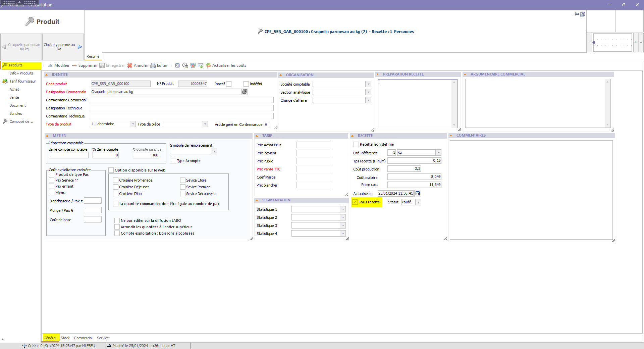The image size is (644, 349).
Task: Open the Type de produit dropdown
Action: (x=133, y=124)
